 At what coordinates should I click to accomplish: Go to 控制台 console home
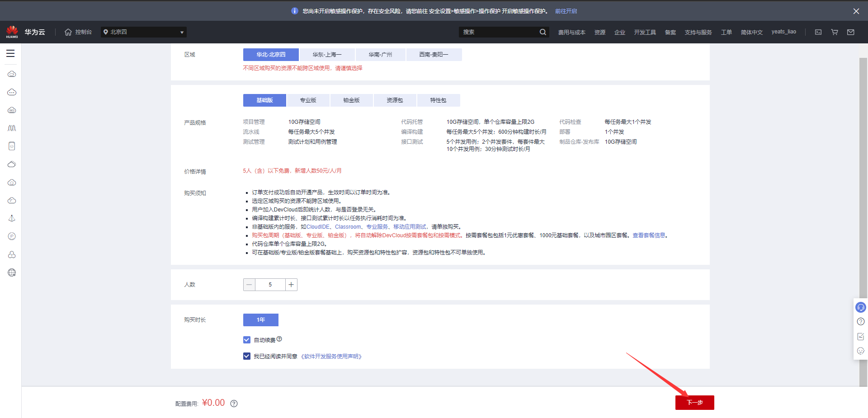[78, 32]
